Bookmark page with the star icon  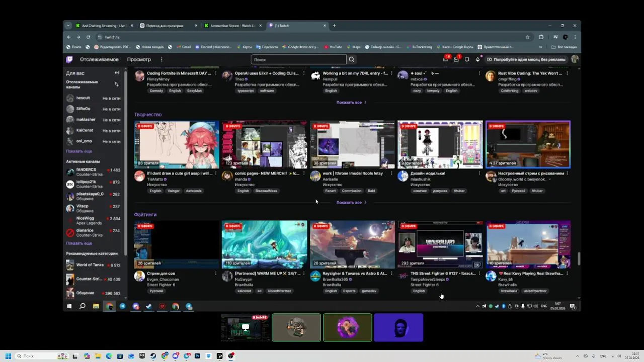pyautogui.click(x=527, y=37)
